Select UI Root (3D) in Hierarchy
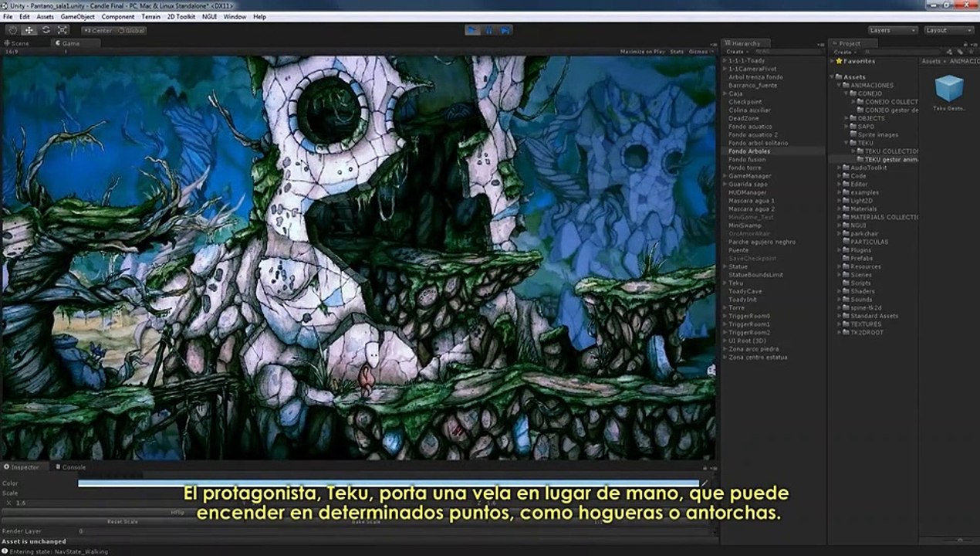 coord(748,341)
